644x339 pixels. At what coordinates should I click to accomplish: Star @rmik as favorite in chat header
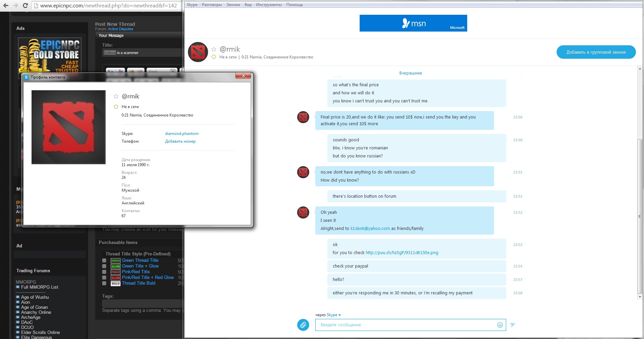pos(214,49)
